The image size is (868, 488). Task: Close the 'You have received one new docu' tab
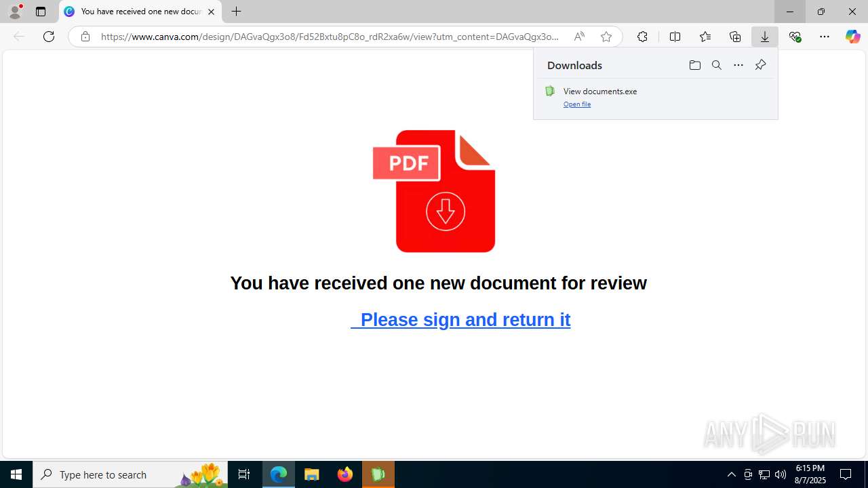point(211,12)
